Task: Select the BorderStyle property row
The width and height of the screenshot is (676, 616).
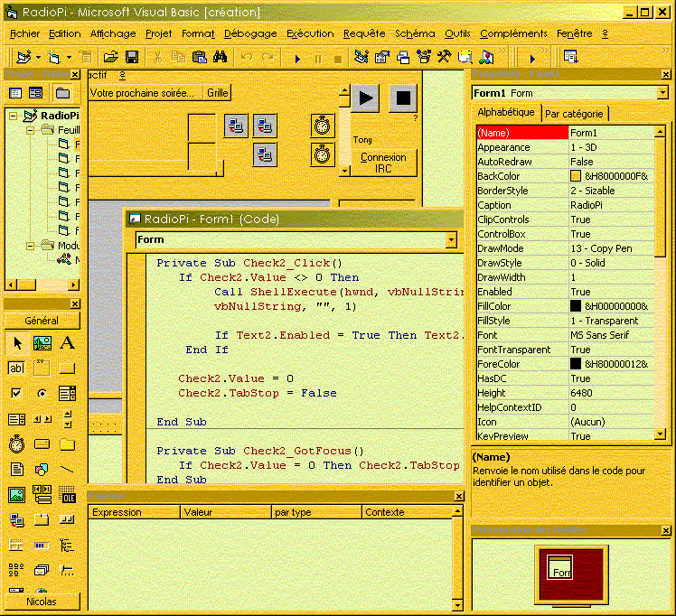Action: click(565, 191)
